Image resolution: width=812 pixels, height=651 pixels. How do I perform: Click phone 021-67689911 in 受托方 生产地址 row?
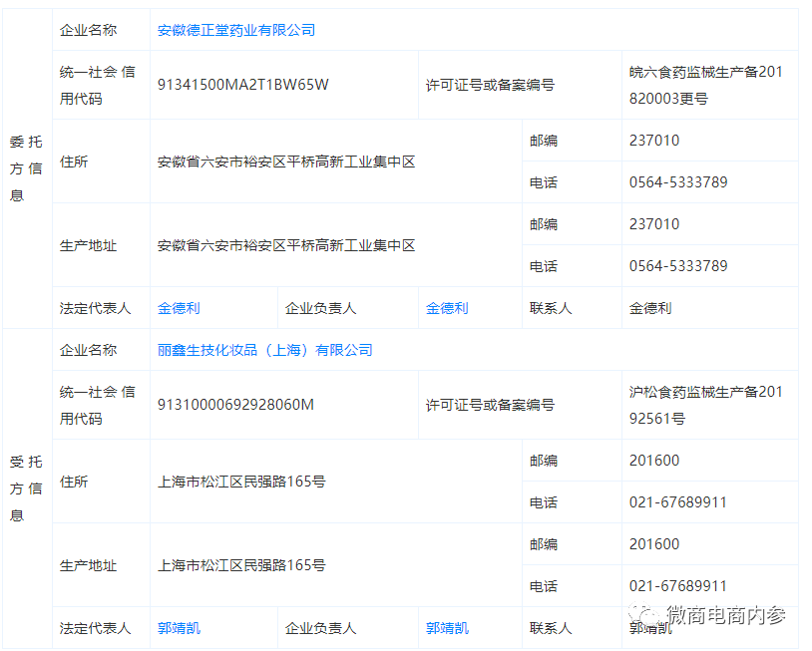pos(678,586)
